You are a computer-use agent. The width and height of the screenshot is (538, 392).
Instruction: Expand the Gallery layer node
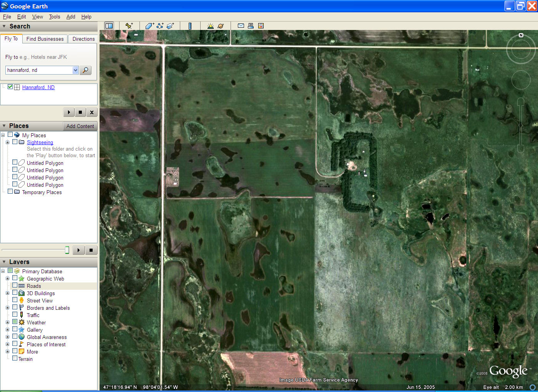[x=7, y=330]
